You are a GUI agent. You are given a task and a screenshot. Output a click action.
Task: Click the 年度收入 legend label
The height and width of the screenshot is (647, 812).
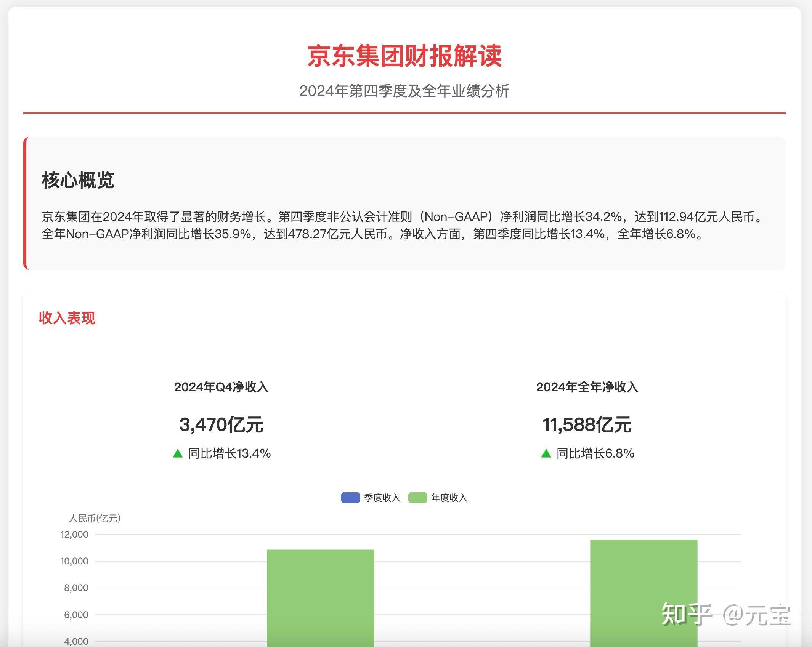pyautogui.click(x=449, y=498)
